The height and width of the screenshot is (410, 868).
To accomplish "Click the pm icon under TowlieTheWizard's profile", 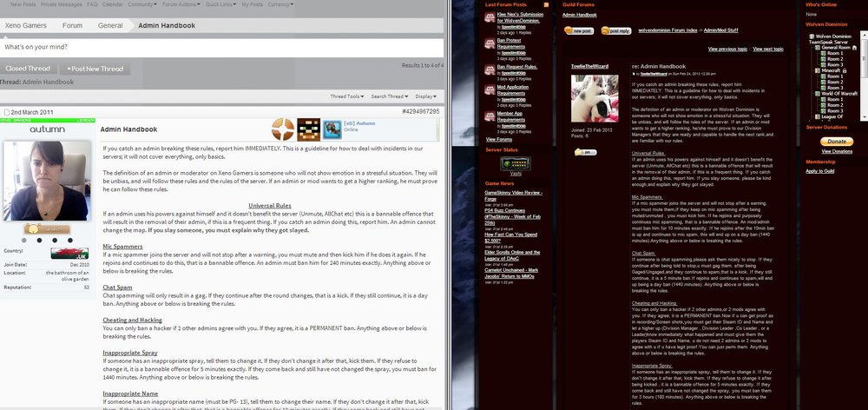I will [585, 152].
